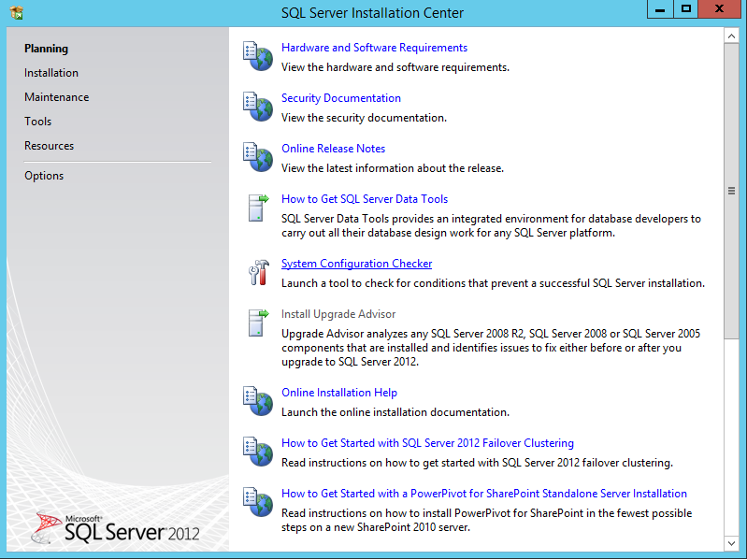
Task: Click the SQL Server Data Tools server icon
Action: tap(258, 208)
